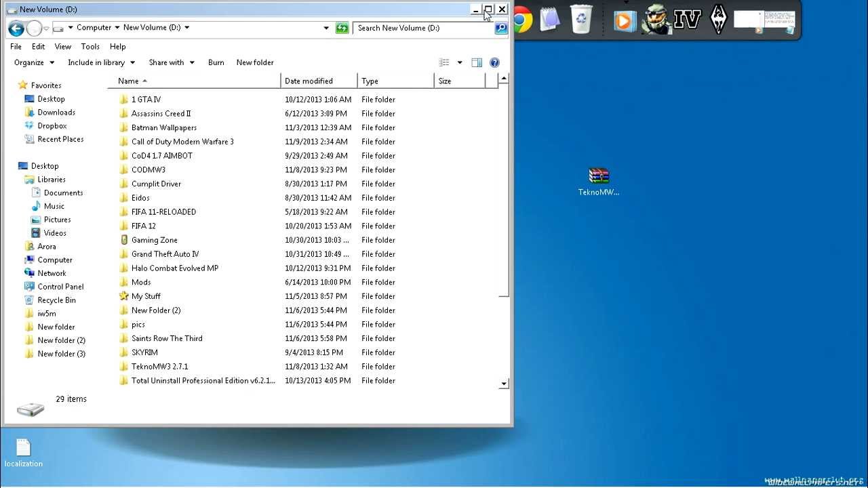Viewport: 868px width, 488px height.
Task: Open the Recycle Bin dock icon
Action: [x=582, y=19]
